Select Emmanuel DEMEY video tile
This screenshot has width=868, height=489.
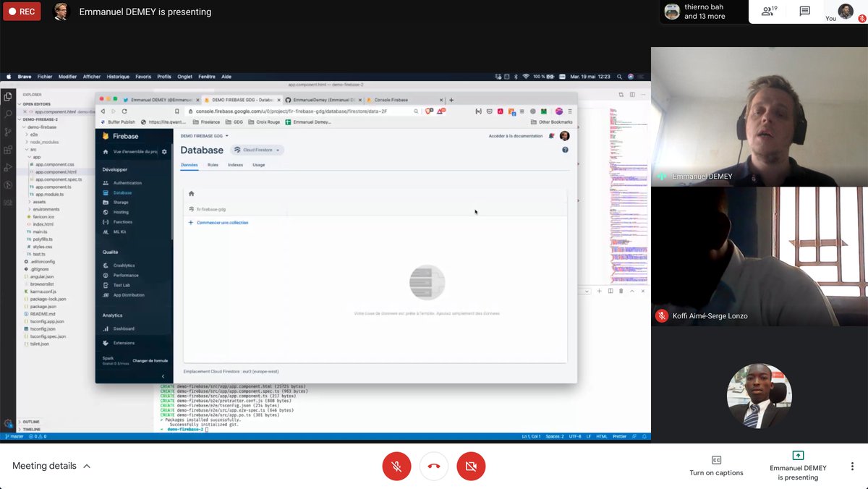[x=759, y=116]
